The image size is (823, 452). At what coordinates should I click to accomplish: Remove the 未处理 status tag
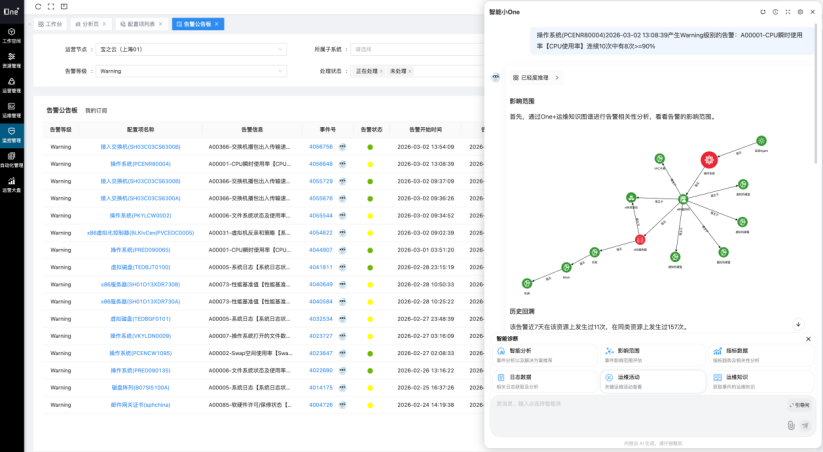click(410, 71)
